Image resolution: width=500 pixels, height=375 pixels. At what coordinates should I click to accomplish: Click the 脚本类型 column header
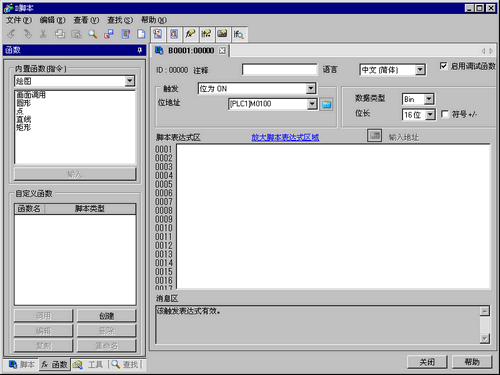(90, 209)
